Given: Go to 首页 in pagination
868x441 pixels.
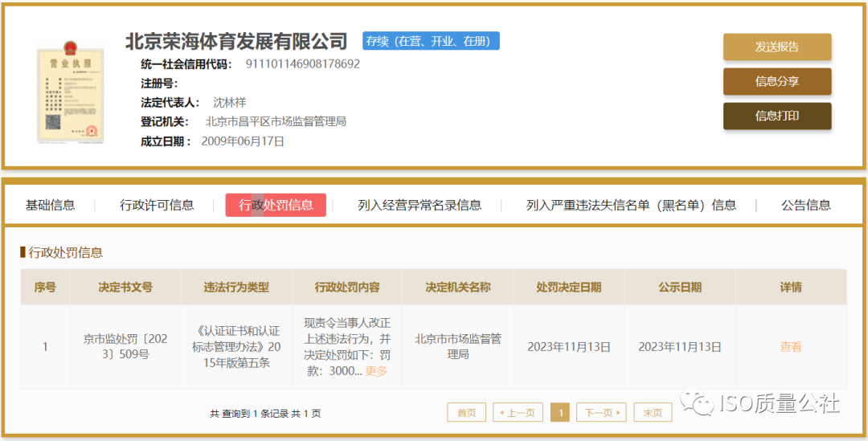Looking at the screenshot, I should (x=467, y=412).
